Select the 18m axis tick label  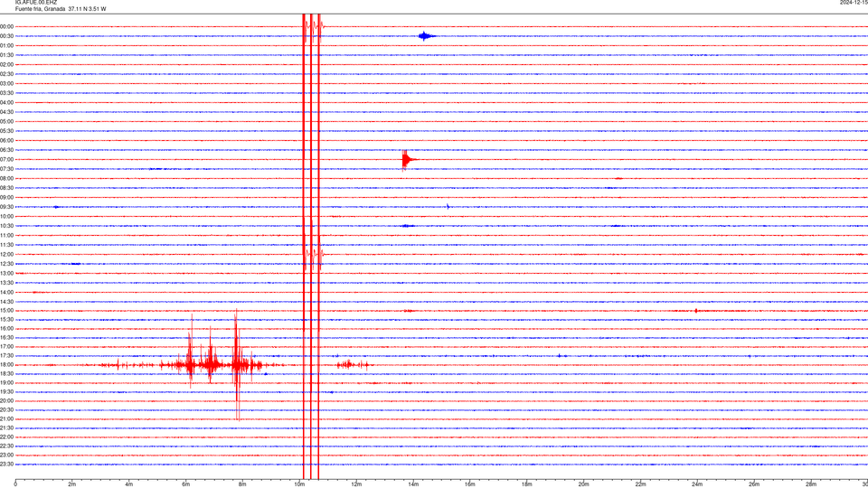coord(527,484)
